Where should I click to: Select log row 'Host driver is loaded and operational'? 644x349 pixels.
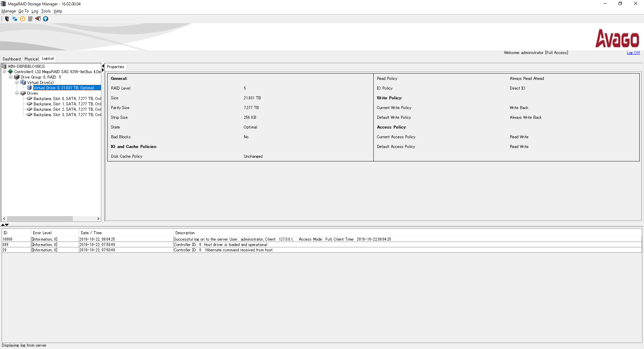(322, 245)
